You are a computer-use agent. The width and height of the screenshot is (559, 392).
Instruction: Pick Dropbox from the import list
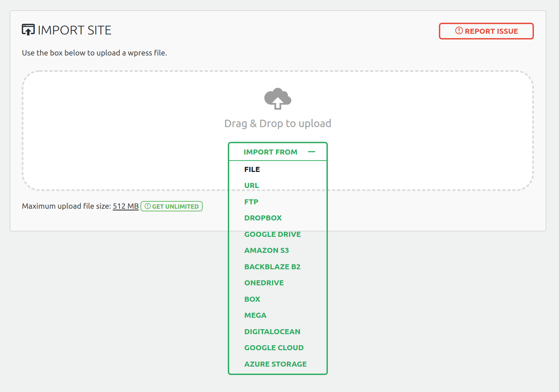263,218
